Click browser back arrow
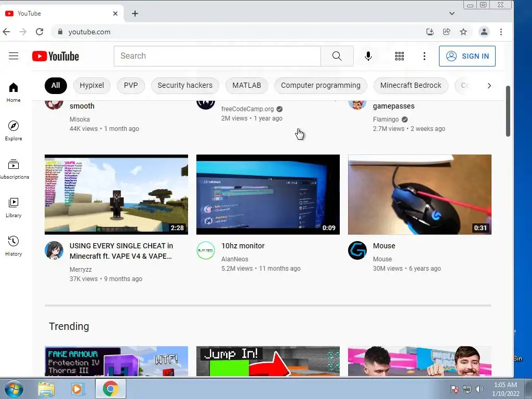The height and width of the screenshot is (399, 532). [x=6, y=32]
